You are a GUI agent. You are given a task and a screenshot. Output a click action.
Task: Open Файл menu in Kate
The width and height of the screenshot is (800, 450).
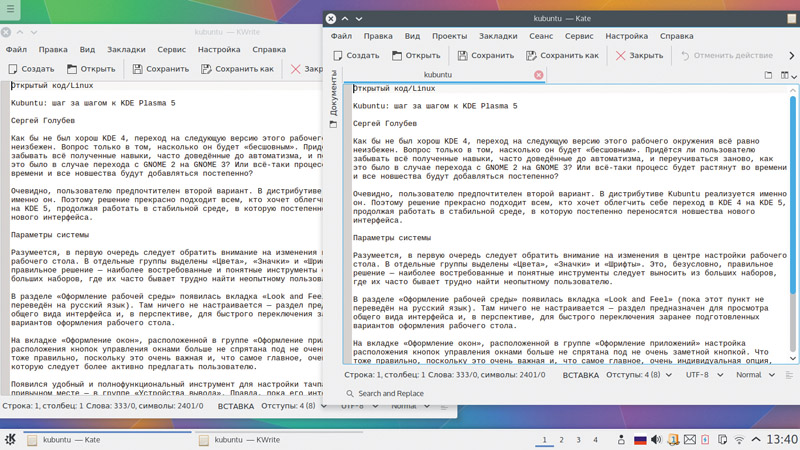coord(341,36)
